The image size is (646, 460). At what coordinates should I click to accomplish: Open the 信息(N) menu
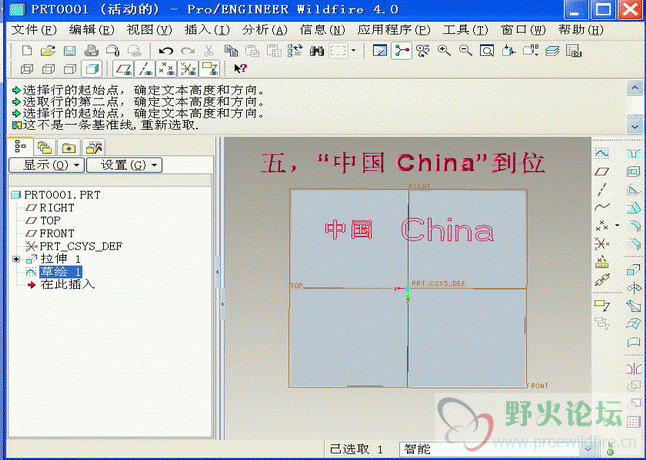pos(322,30)
